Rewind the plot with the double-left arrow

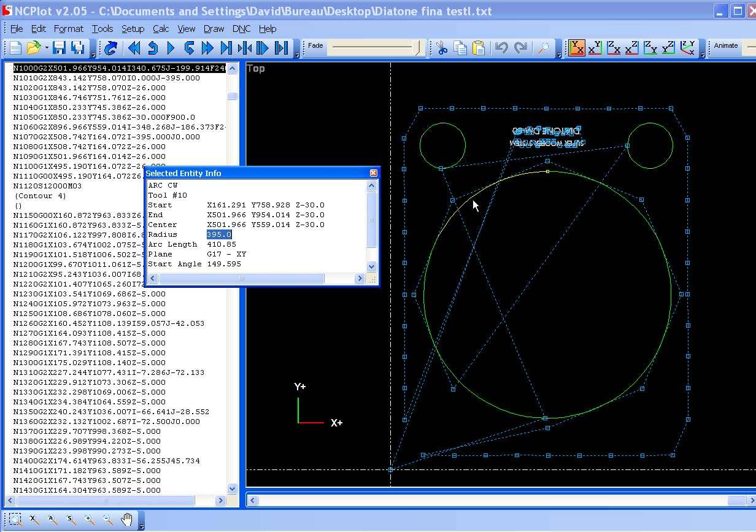tap(134, 48)
